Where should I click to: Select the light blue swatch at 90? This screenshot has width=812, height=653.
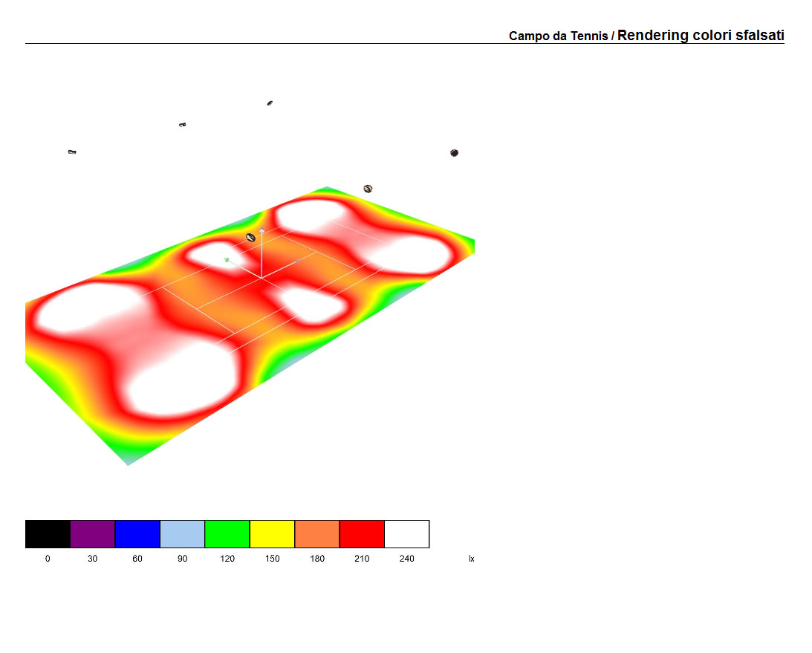[182, 534]
